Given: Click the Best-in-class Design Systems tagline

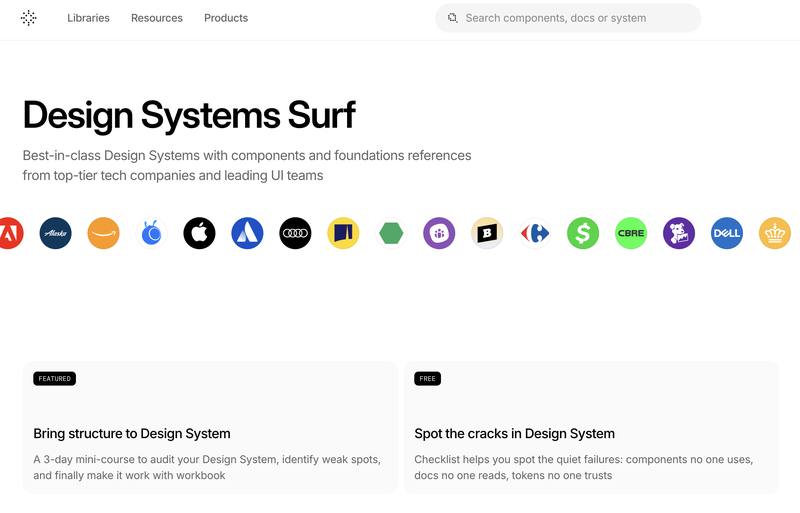Looking at the screenshot, I should 247,165.
